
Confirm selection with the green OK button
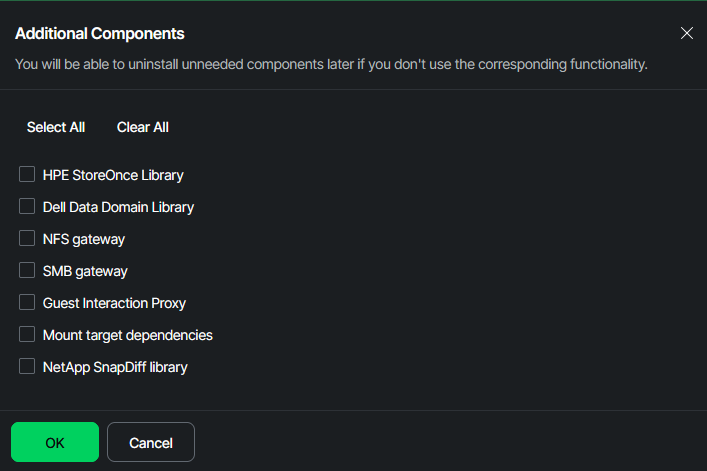[55, 442]
